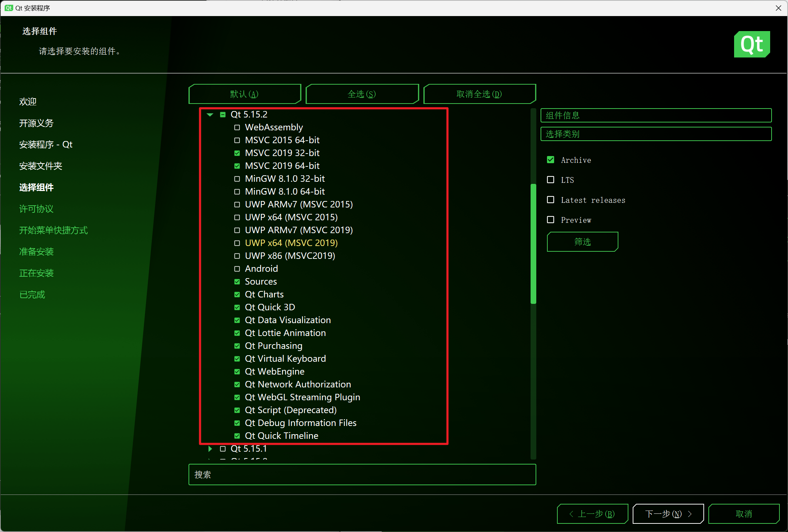Select the 选择组件 sidebar step
Viewport: 788px width, 532px height.
pyautogui.click(x=36, y=187)
